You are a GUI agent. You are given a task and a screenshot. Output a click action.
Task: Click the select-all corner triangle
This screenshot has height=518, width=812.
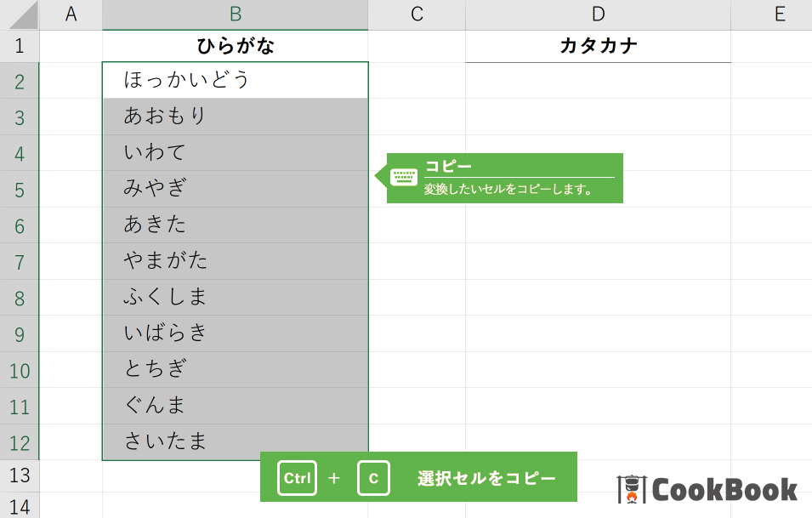click(x=24, y=15)
